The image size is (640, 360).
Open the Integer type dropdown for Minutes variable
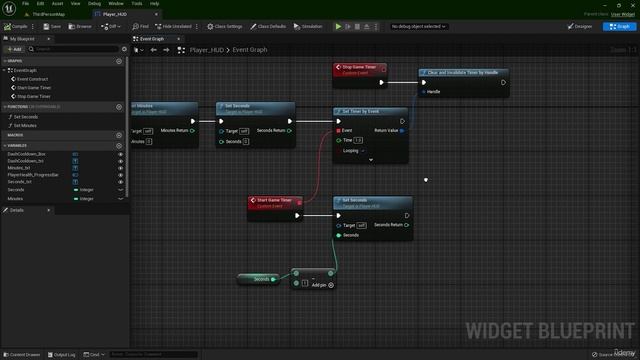tap(84, 199)
